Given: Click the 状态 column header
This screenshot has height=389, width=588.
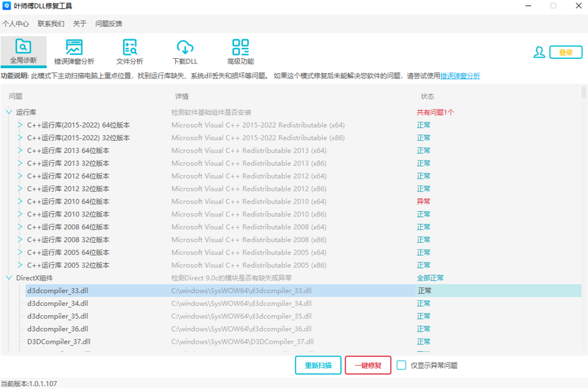Looking at the screenshot, I should coord(427,96).
